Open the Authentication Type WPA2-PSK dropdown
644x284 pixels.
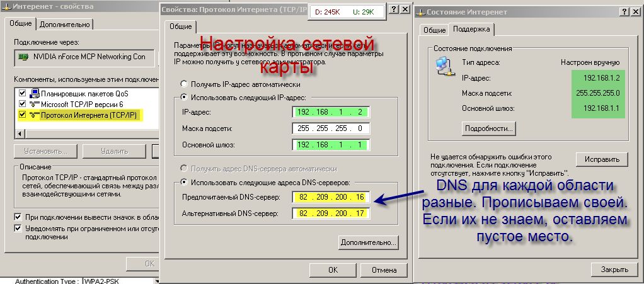point(156,280)
